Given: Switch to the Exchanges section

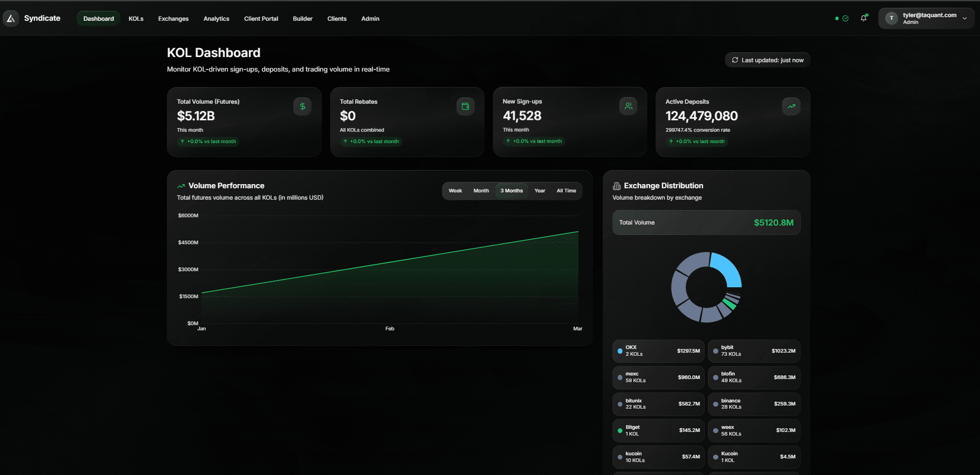Looking at the screenshot, I should [173, 19].
